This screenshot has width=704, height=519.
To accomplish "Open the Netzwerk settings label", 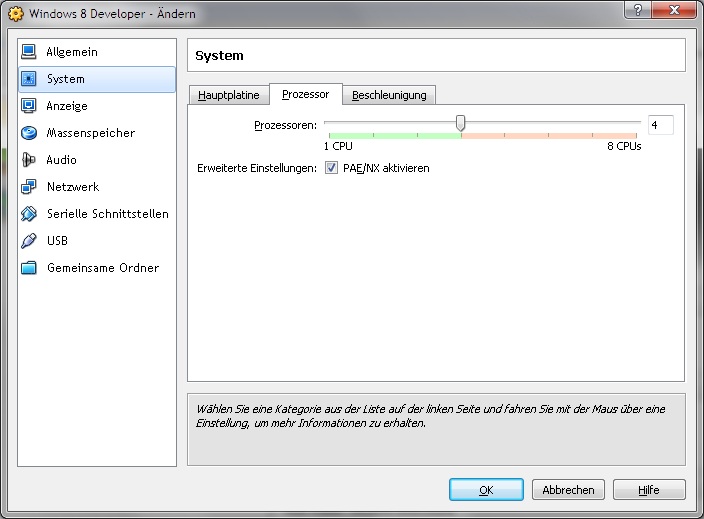I will pos(73,187).
